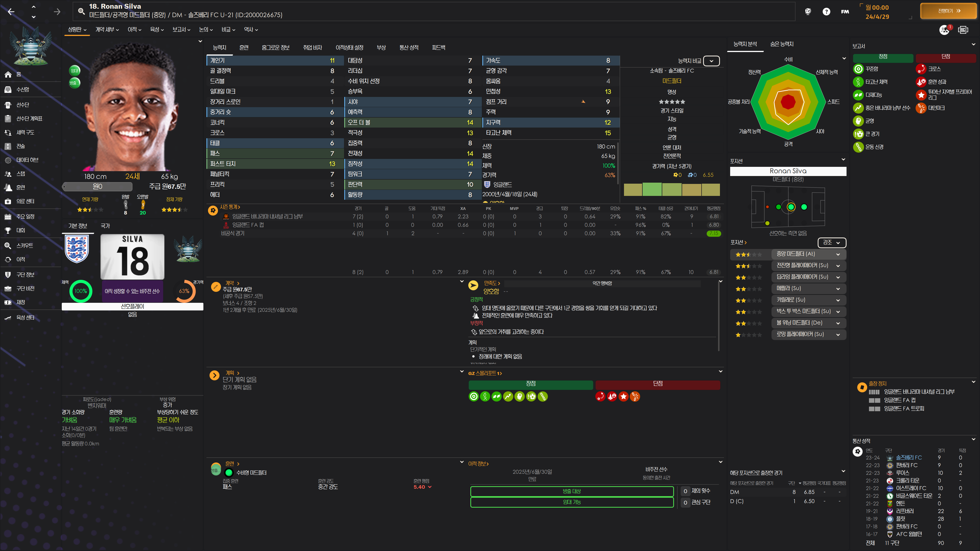The image size is (980, 551).
Task: Toggle the 방출 대상 transfer-list button
Action: coord(571,491)
